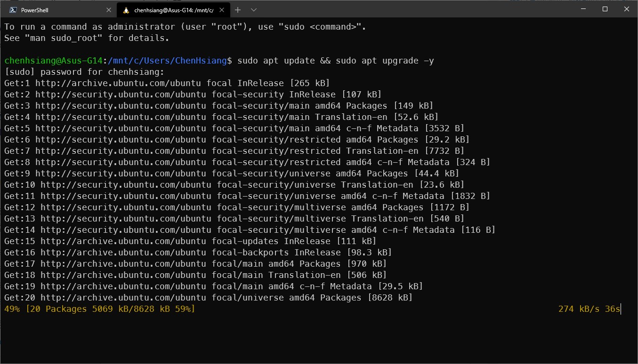Viewport: 638px width, 364px height.
Task: Click the "Get:7" restricted Translation-en line
Action: point(234,151)
